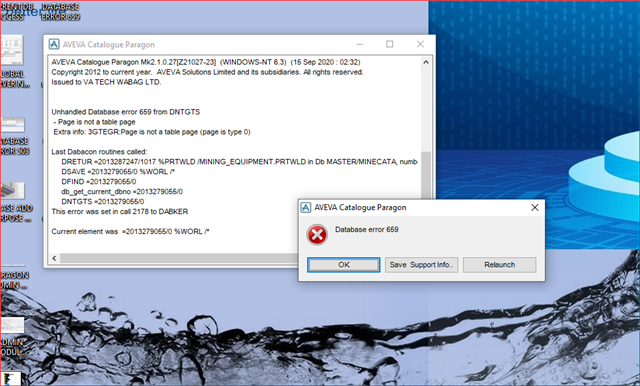Click the db_get_current_dbno line
The image size is (640, 386).
click(x=122, y=192)
